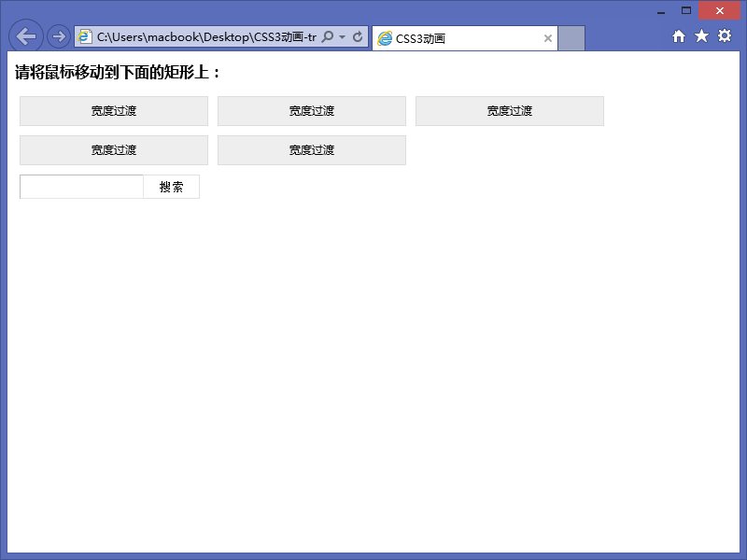747x560 pixels.
Task: Open a new tab
Action: [571, 38]
